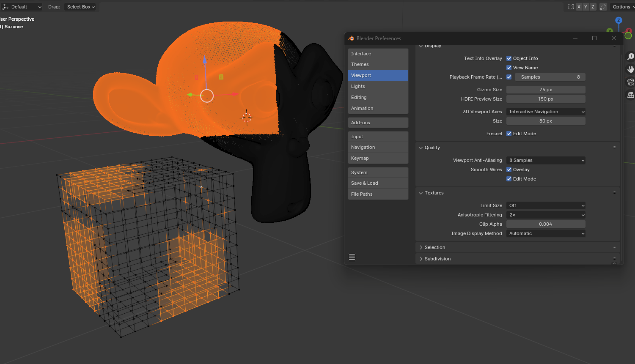The image size is (635, 364).
Task: Open the Default orientation dropdown
Action: pos(22,7)
